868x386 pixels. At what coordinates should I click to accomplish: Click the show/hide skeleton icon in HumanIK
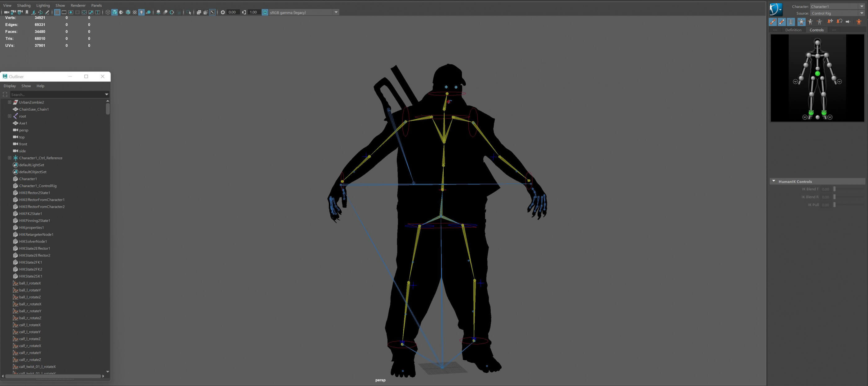point(791,22)
